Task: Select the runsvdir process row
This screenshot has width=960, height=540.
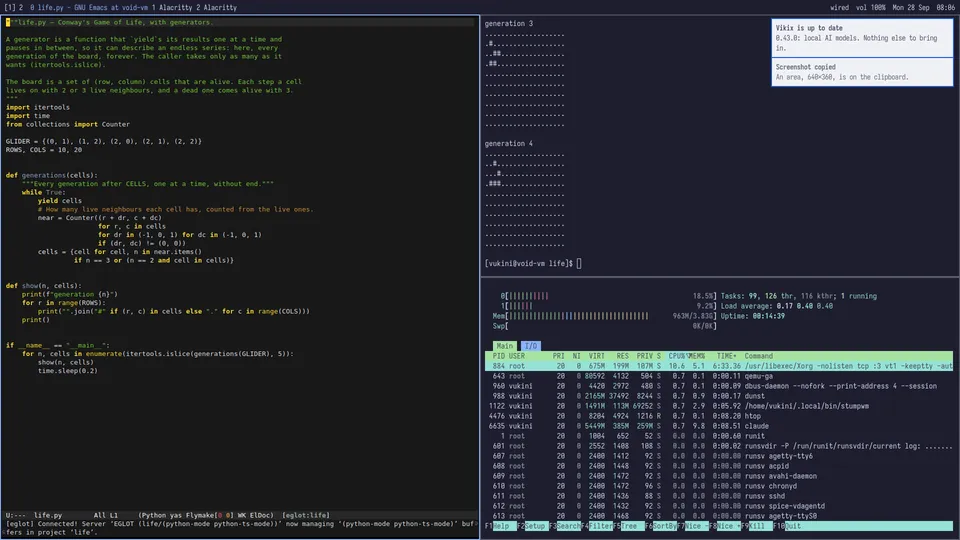Action: pos(719,446)
